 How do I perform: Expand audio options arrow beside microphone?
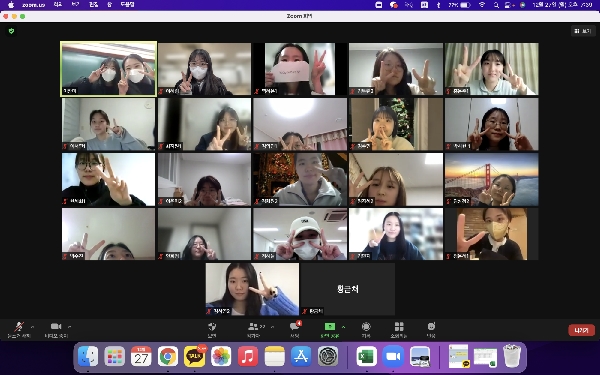[33, 327]
